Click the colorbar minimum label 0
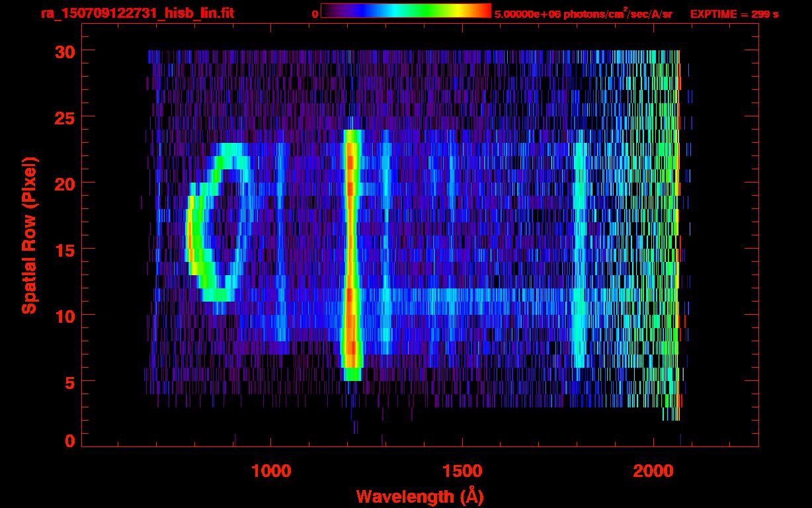This screenshot has width=812, height=508. point(315,14)
